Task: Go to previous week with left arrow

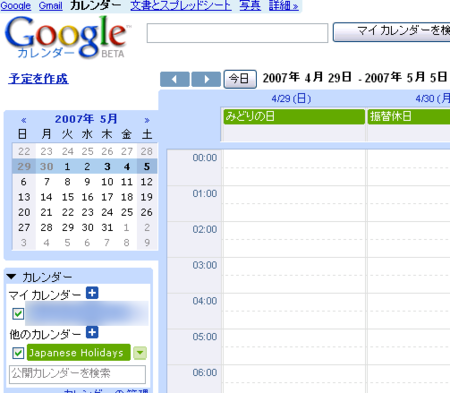Action: (x=175, y=79)
